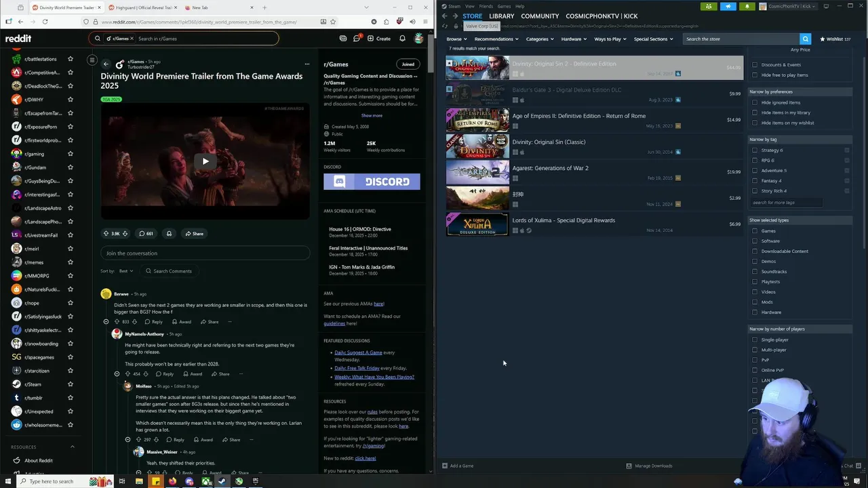
Task: Check the Strategy tag filter
Action: click(x=755, y=150)
